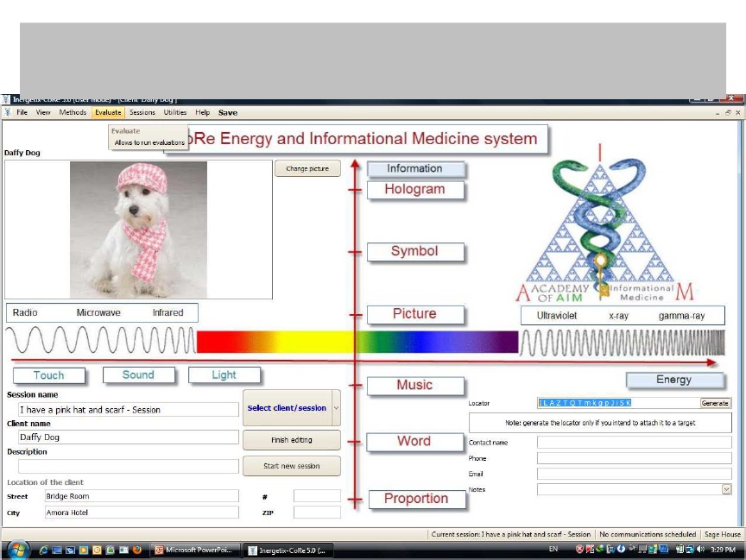746x560 pixels.
Task: Switch to Microsoft PowerPoint taskbar button
Action: pyautogui.click(x=194, y=550)
